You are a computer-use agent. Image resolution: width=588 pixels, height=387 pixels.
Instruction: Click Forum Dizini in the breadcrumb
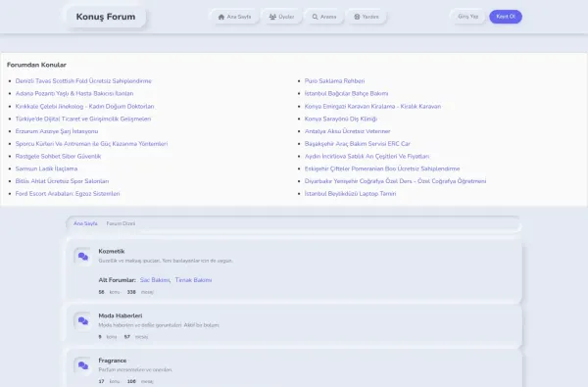pyautogui.click(x=121, y=223)
